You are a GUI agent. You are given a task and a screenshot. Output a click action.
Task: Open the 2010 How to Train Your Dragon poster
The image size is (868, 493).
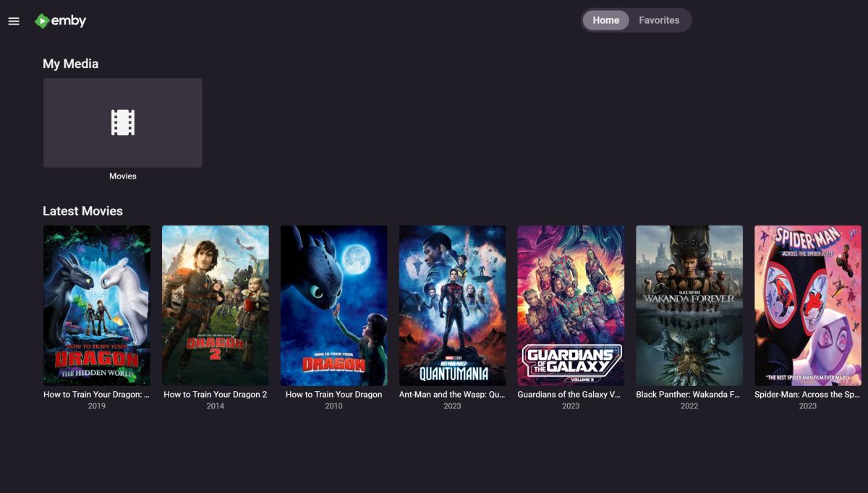click(334, 306)
